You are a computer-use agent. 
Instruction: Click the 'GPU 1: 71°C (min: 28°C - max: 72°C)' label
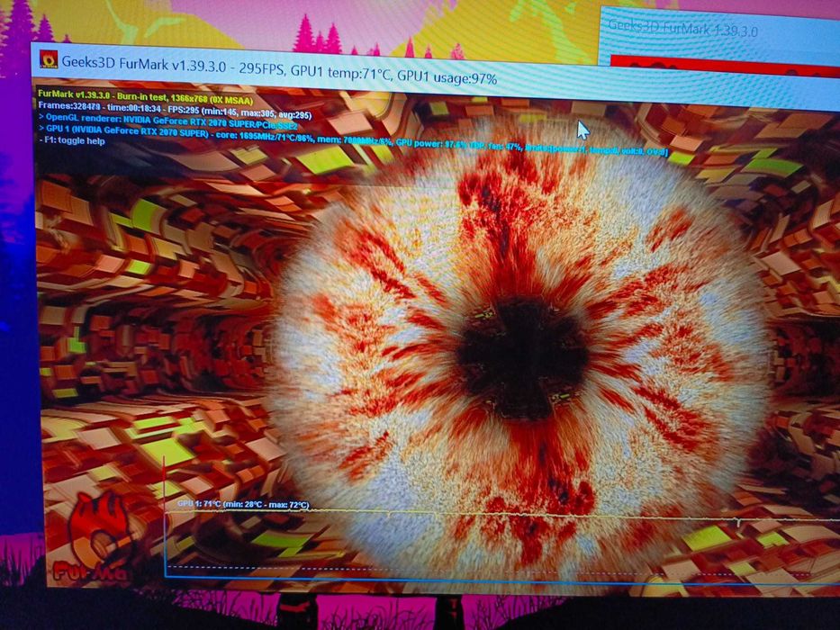tap(243, 505)
